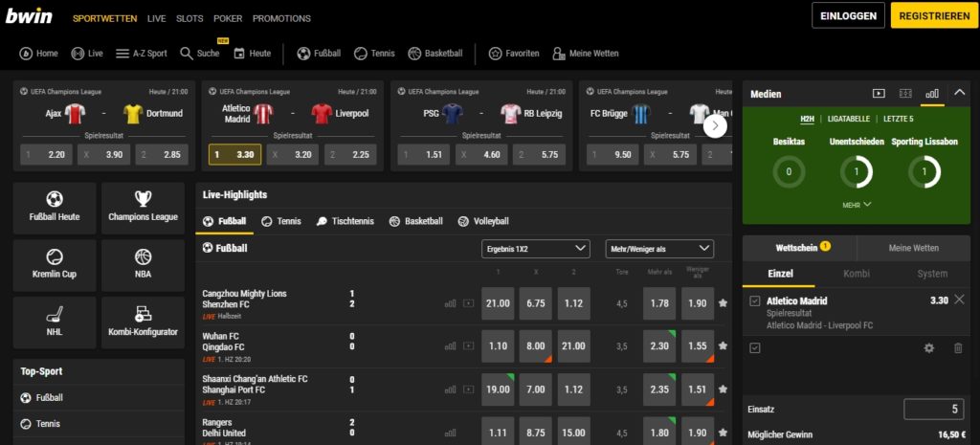Open the Kombi-Konfigurator tile
Image resolution: width=980 pixels, height=445 pixels.
143,322
